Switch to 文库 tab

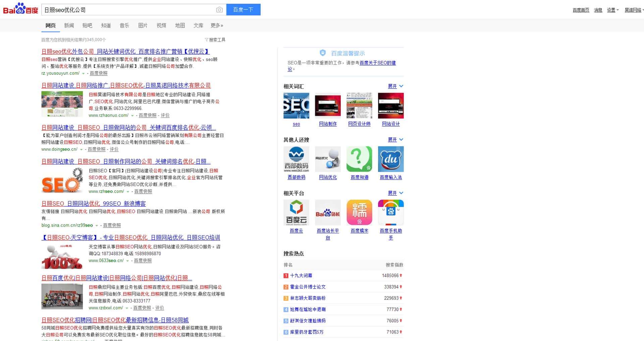point(198,26)
